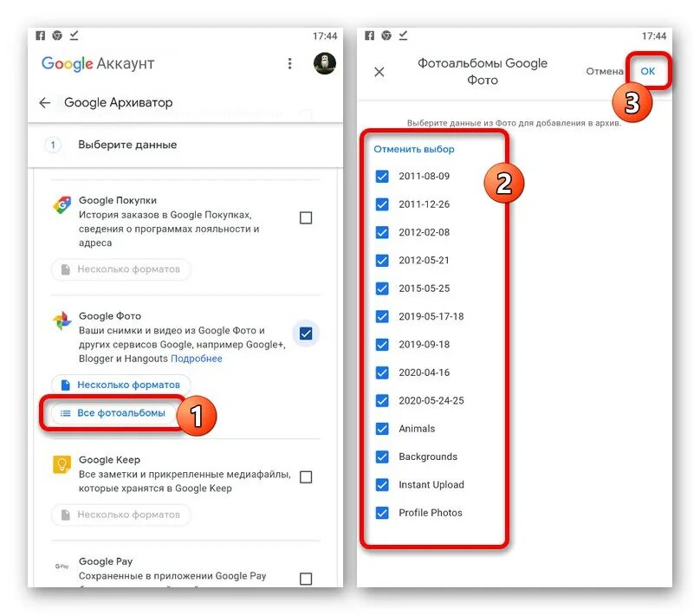Uncheck the Profile Photos album
Image resolution: width=700 pixels, height=615 pixels.
382,513
